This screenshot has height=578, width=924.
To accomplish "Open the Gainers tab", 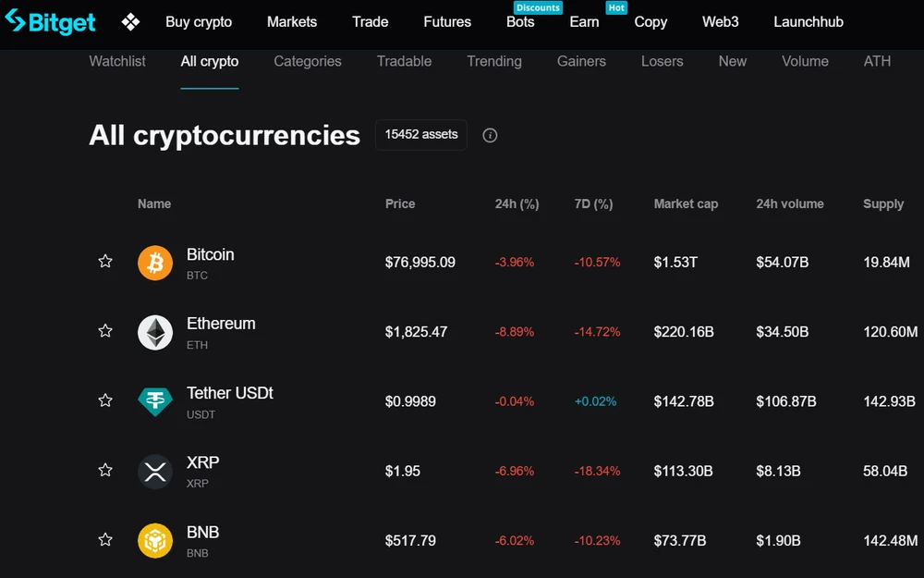I will click(x=581, y=61).
